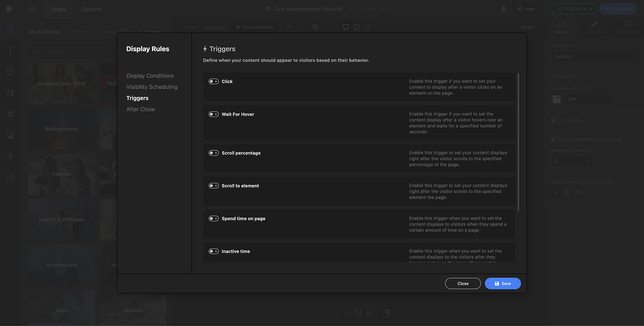Close the Display Rules dialog

pyautogui.click(x=463, y=284)
